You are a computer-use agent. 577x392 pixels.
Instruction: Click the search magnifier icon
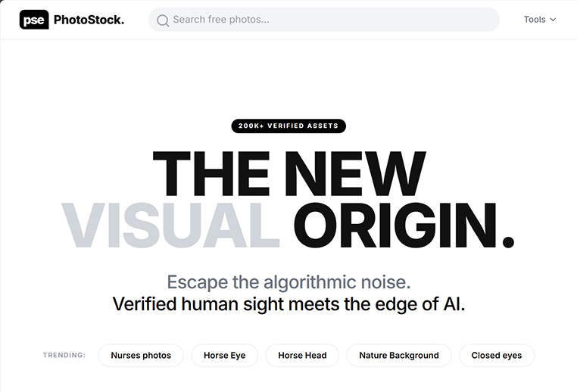point(163,20)
